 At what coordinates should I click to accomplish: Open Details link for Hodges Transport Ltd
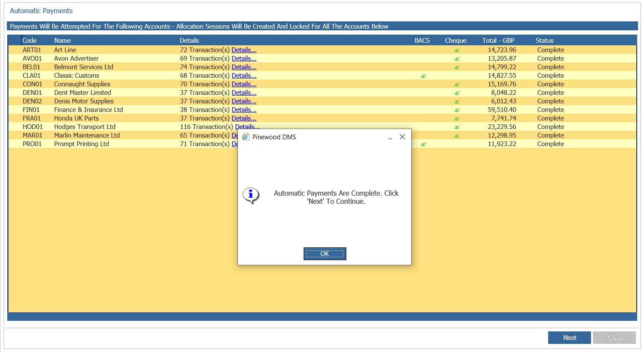click(247, 127)
